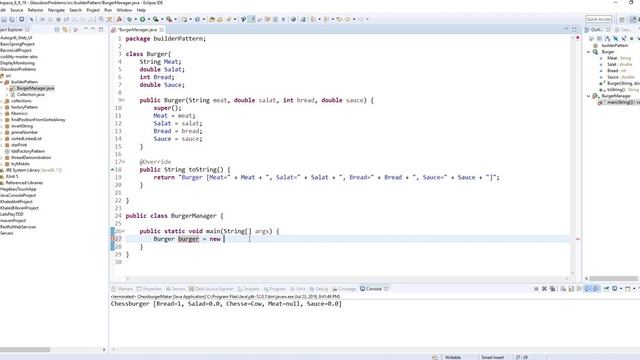Click Remove Launch icon in Console
This screenshot has height=360, width=640.
(544, 289)
